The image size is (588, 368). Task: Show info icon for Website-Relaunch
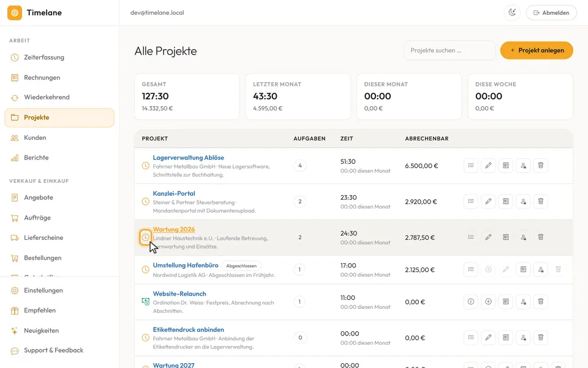(470, 302)
